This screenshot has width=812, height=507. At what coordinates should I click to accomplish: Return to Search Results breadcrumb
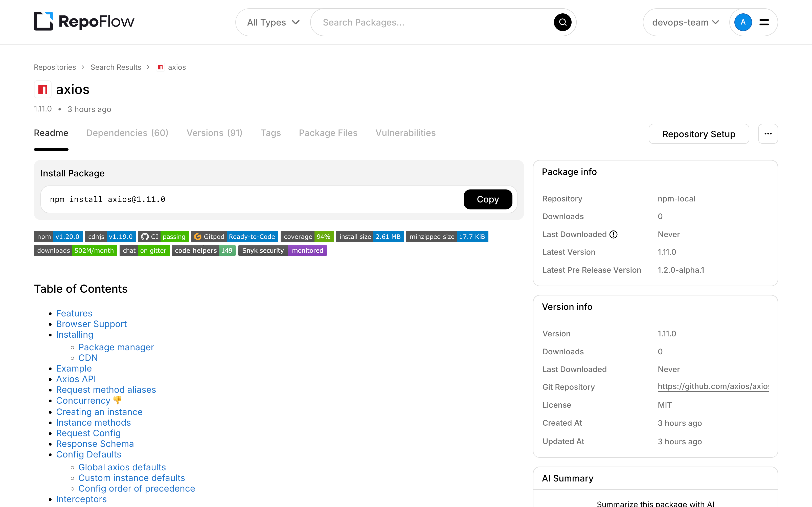(x=116, y=67)
